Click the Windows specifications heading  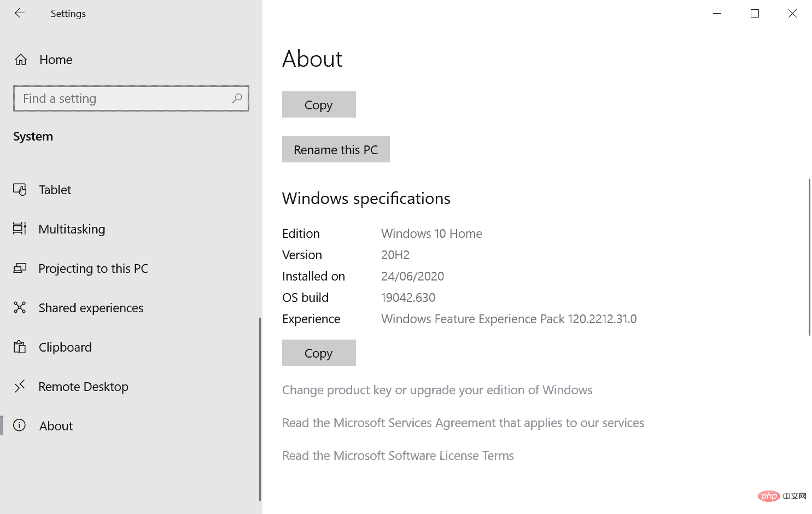pos(366,198)
